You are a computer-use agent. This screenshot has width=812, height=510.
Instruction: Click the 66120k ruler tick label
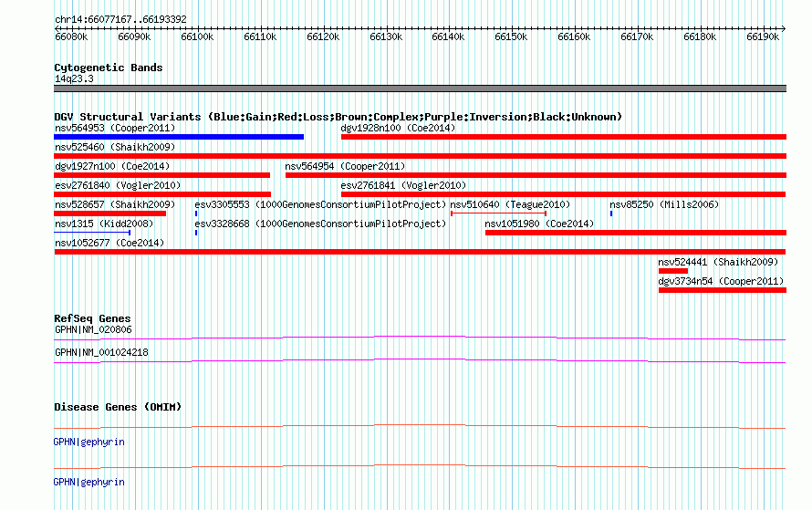[323, 36]
